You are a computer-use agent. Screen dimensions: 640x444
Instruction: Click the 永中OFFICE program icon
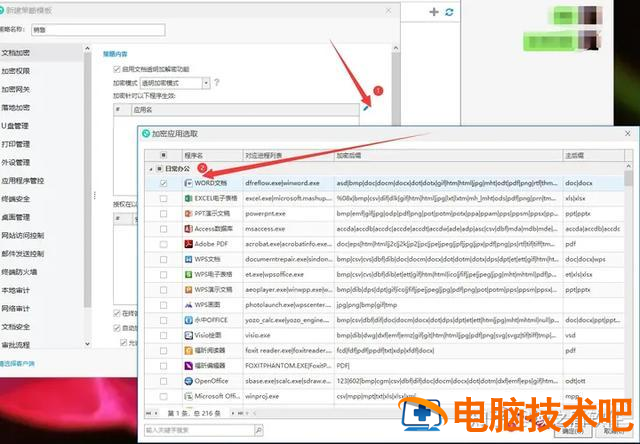pyautogui.click(x=188, y=320)
